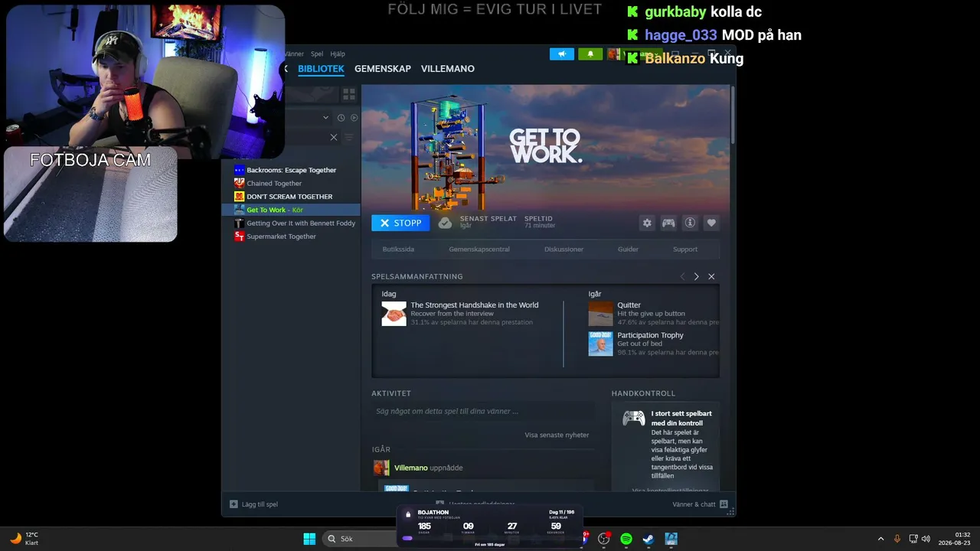
Task: Open the Spel menu
Action: pyautogui.click(x=317, y=54)
